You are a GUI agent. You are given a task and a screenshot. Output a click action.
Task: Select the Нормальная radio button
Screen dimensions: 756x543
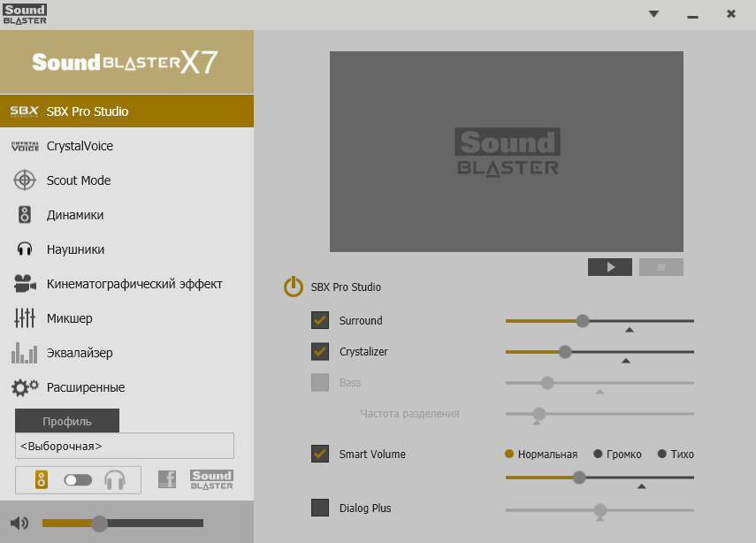tap(508, 454)
